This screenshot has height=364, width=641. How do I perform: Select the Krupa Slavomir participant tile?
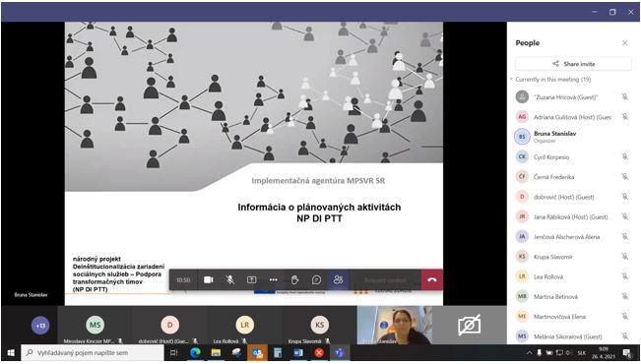(319, 326)
